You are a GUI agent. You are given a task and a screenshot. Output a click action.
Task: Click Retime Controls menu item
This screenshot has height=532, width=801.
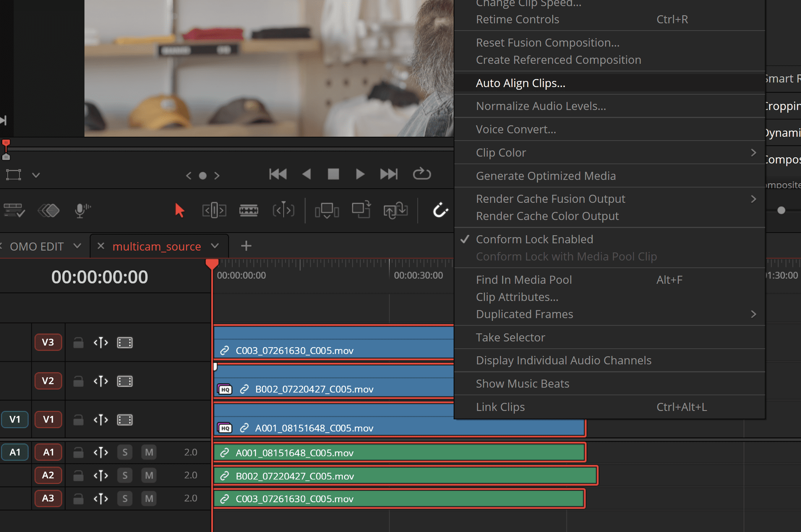[x=610, y=19]
